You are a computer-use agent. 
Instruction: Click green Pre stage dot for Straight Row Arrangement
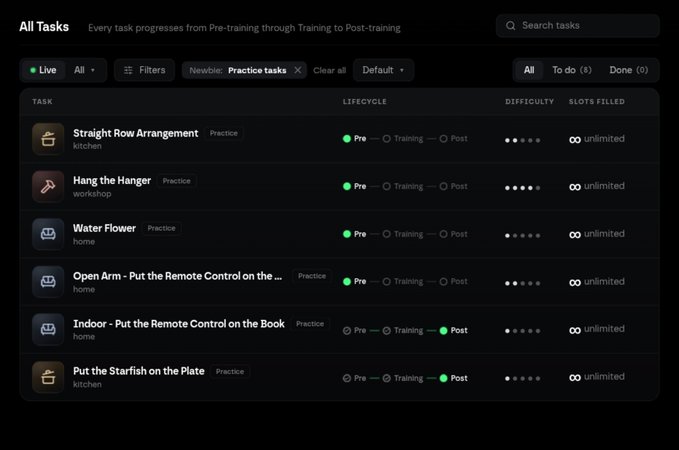(346, 139)
